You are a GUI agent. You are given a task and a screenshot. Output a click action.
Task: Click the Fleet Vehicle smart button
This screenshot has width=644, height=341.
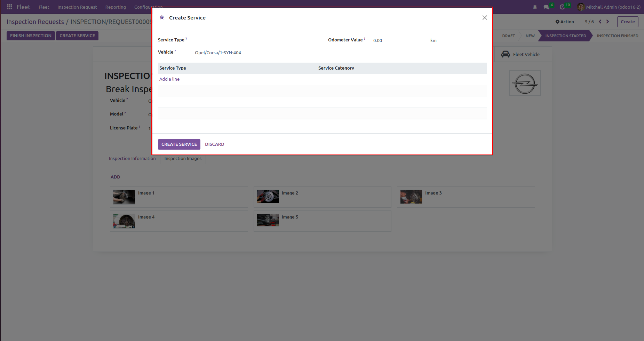click(523, 54)
